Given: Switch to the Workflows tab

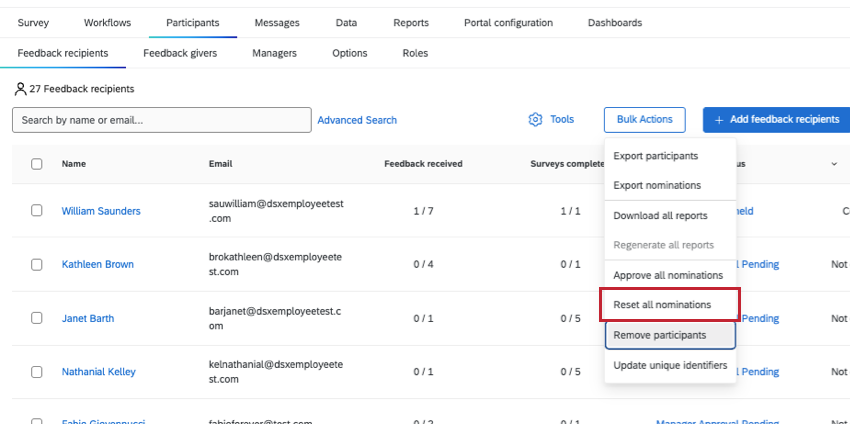Looking at the screenshot, I should click(107, 23).
